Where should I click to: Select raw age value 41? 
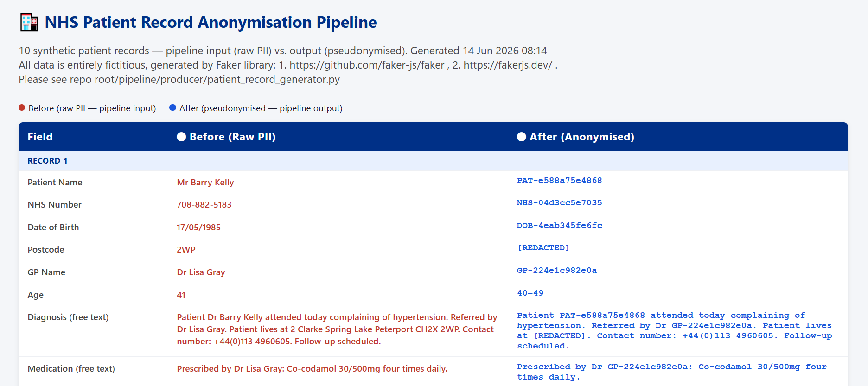click(181, 295)
